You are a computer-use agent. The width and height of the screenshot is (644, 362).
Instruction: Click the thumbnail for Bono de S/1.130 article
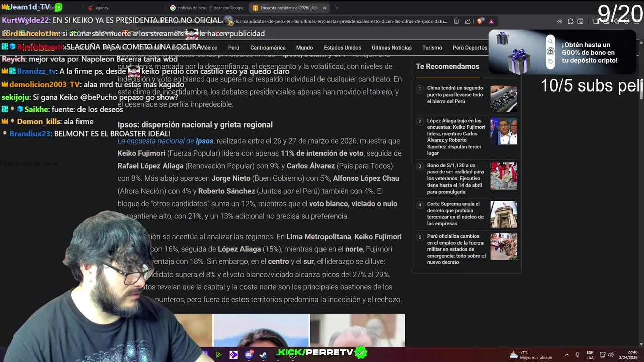504,176
